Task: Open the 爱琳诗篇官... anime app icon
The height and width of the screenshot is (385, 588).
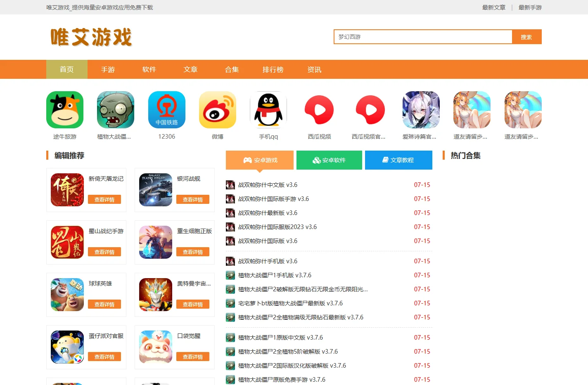Action: (x=421, y=110)
